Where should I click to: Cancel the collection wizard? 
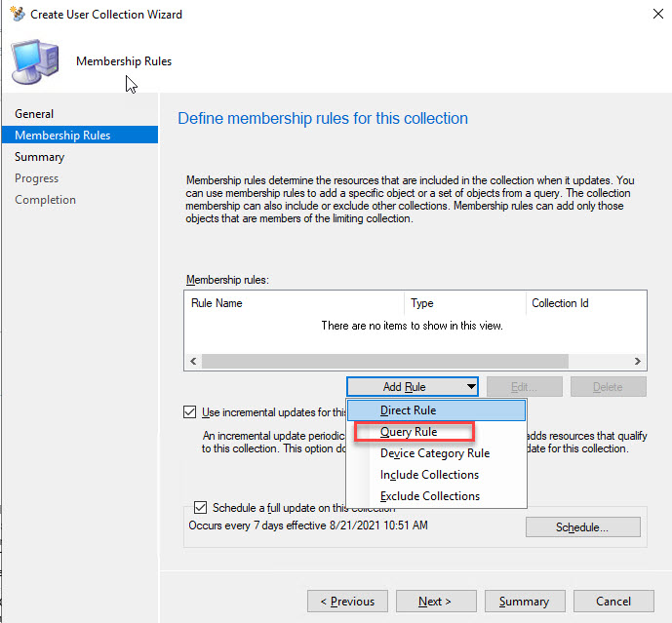(613, 602)
